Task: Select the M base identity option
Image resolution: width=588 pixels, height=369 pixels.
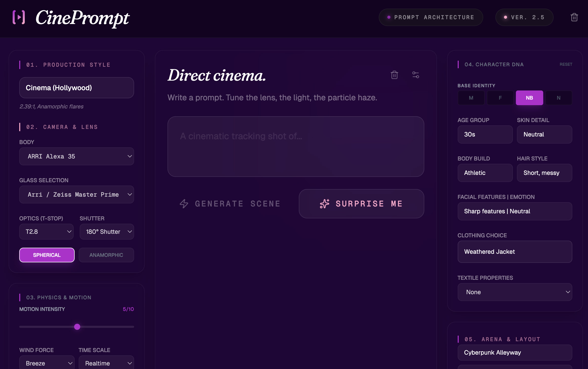Action: click(x=471, y=98)
